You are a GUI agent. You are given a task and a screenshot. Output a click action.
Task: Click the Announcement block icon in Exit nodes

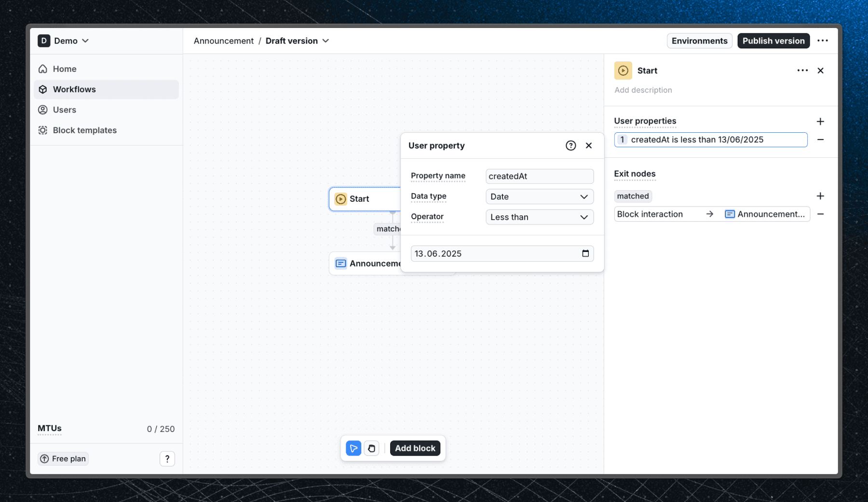[x=730, y=214]
